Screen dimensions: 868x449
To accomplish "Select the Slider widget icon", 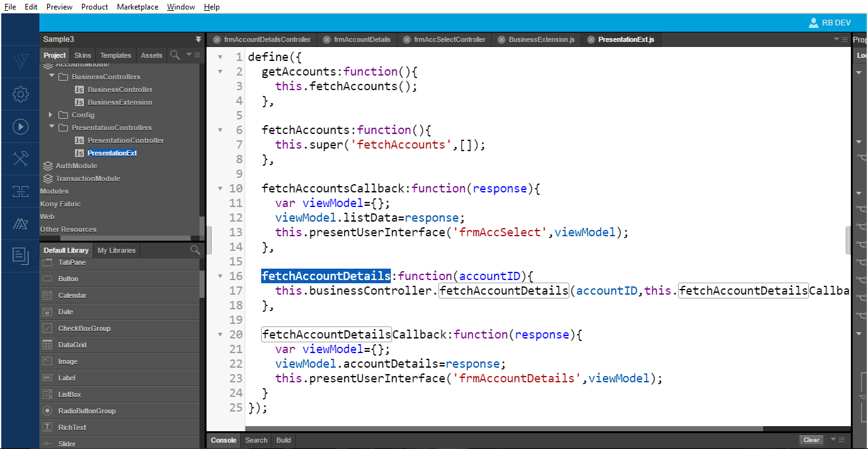I will 47,444.
